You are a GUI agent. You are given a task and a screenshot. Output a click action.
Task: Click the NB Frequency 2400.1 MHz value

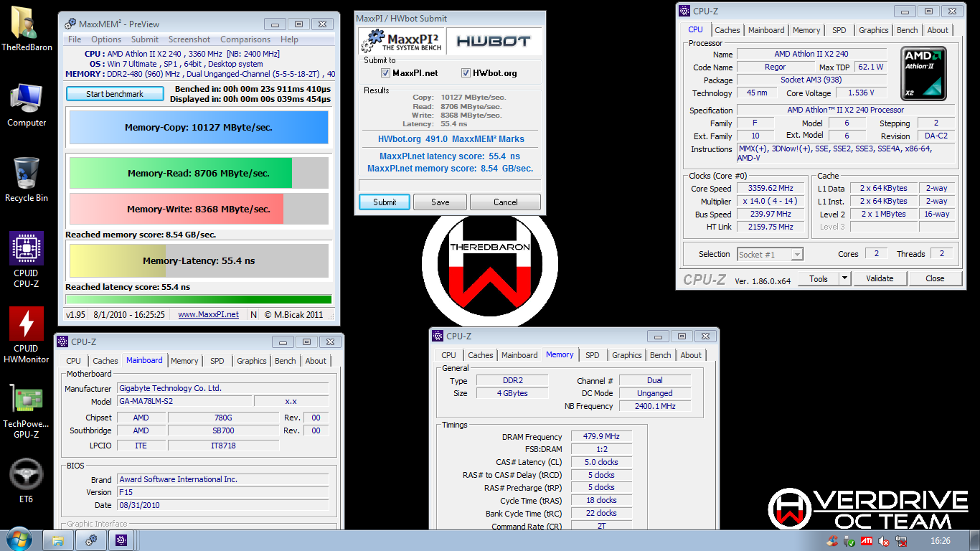pos(655,406)
